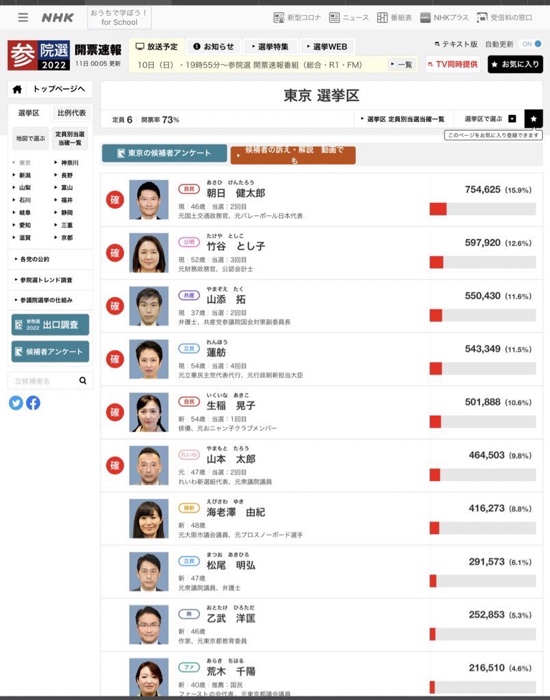Open Twitter share icon
This screenshot has height=700, width=550.
click(16, 403)
